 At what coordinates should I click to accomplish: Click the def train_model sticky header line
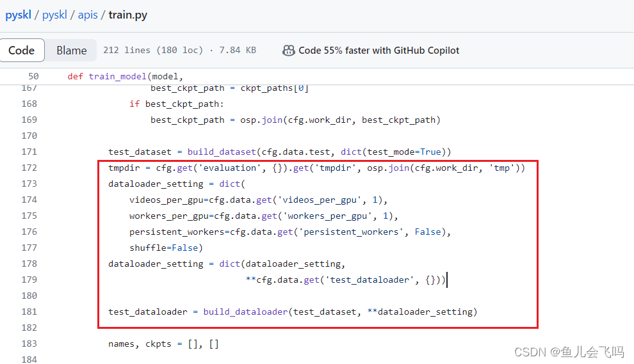(x=126, y=76)
